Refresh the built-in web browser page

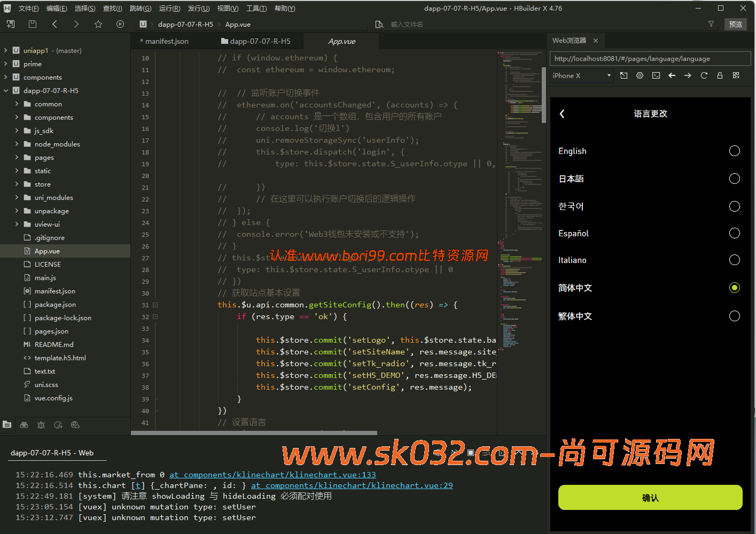(x=704, y=75)
